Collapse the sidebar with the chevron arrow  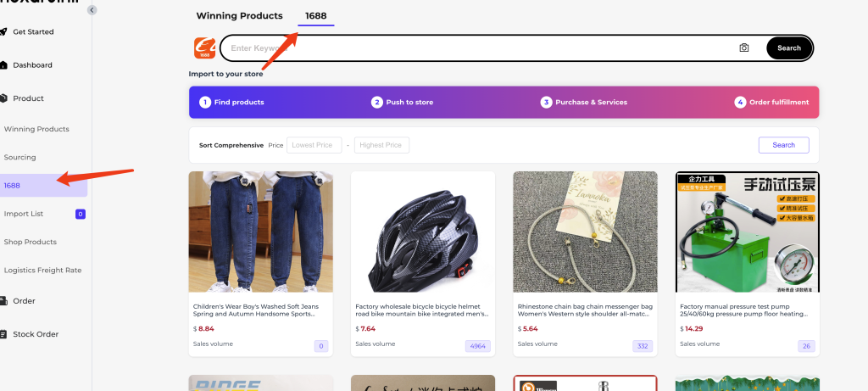pos(92,10)
